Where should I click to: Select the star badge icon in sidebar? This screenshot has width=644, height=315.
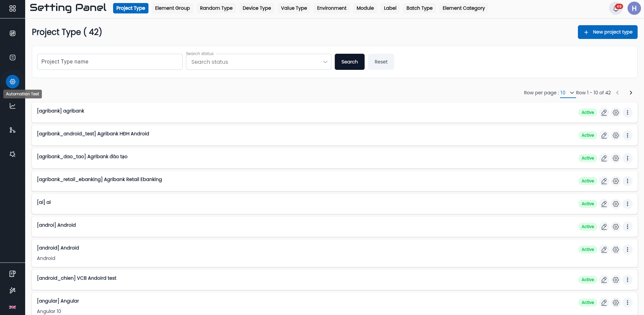pos(12,154)
